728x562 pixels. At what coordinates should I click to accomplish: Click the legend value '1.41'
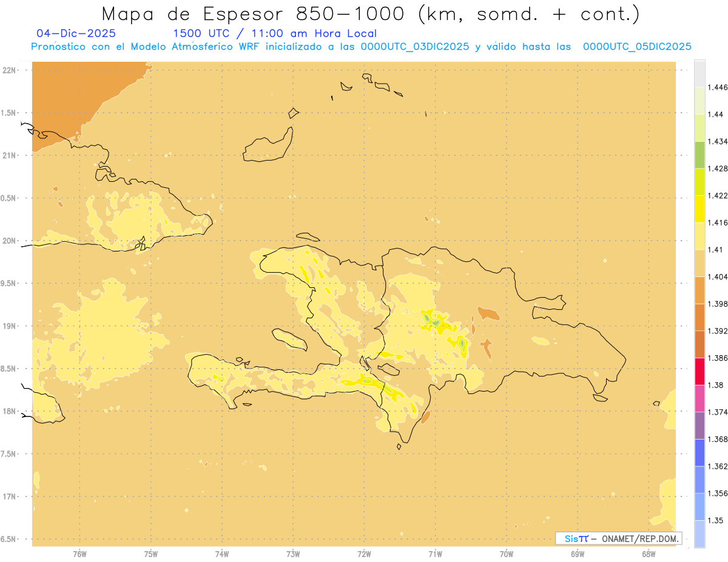pos(716,250)
